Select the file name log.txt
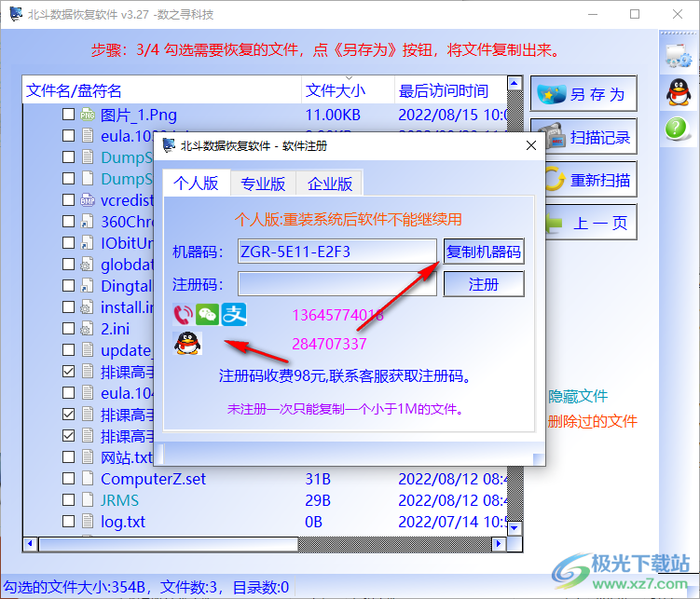 [123, 522]
